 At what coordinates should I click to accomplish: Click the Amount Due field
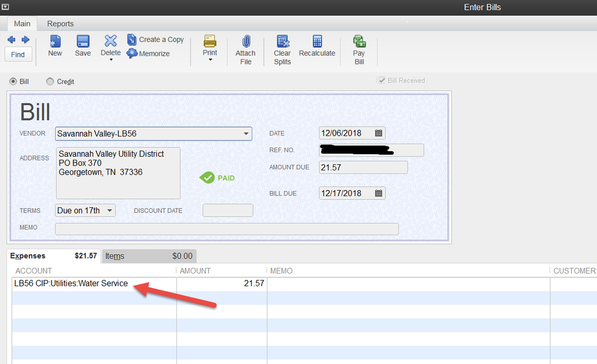pos(363,167)
